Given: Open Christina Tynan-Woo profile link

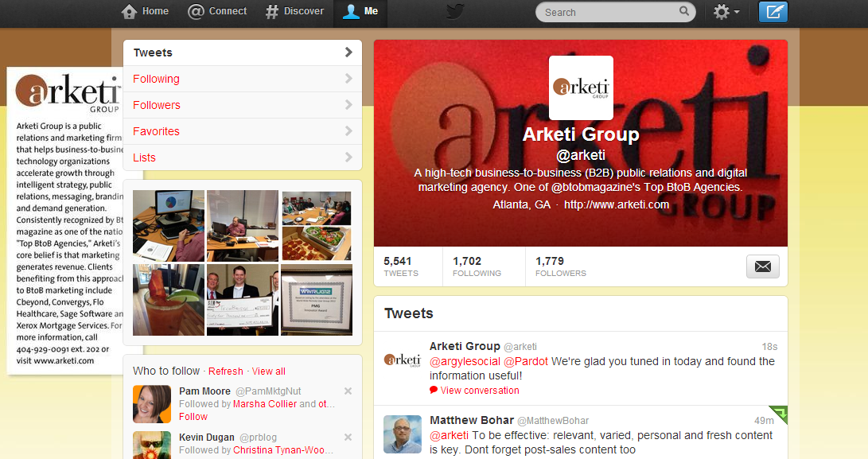Looking at the screenshot, I should click(x=283, y=450).
